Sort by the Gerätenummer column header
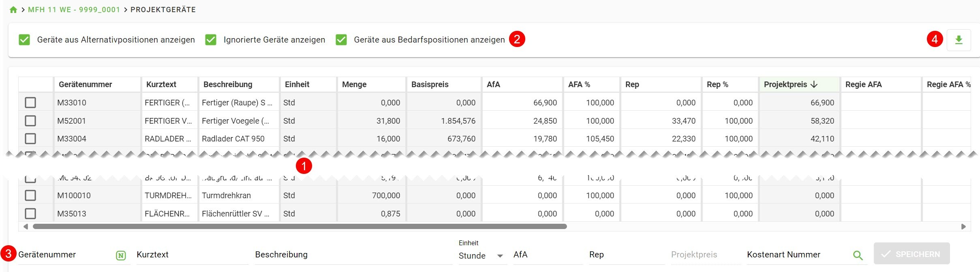 [86, 84]
